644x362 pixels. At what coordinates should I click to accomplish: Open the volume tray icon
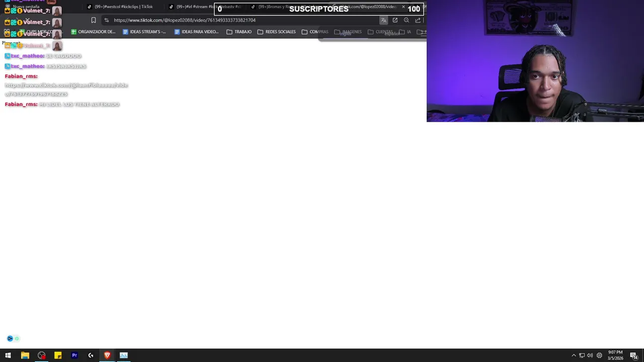tap(590, 355)
